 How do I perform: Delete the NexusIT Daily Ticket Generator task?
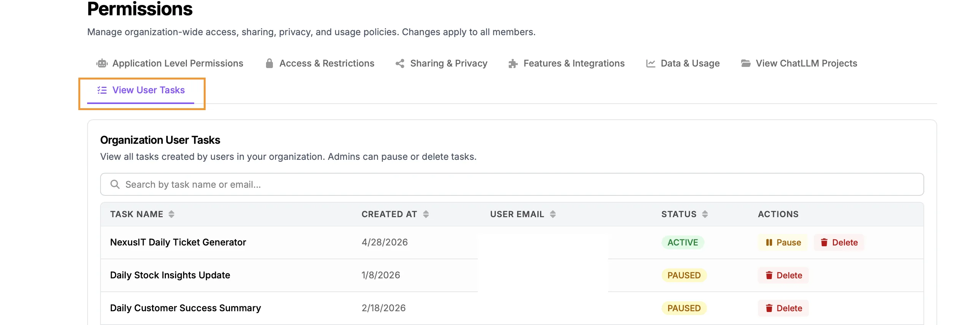click(839, 242)
